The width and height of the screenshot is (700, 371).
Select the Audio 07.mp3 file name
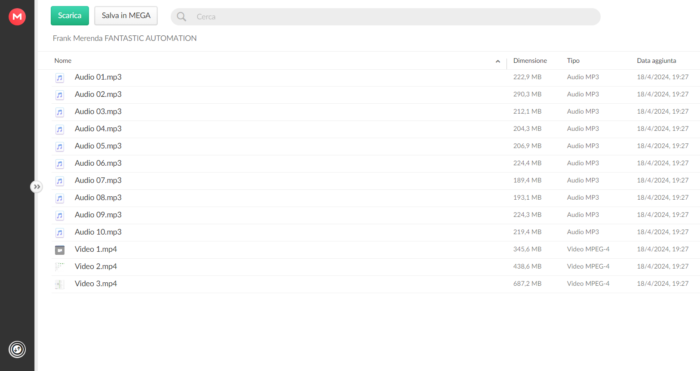click(x=98, y=180)
